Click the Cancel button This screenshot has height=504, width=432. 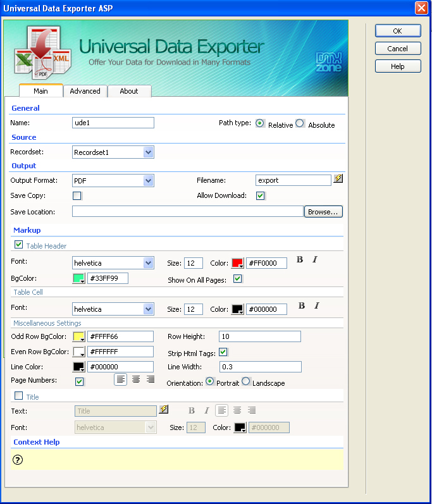point(398,49)
